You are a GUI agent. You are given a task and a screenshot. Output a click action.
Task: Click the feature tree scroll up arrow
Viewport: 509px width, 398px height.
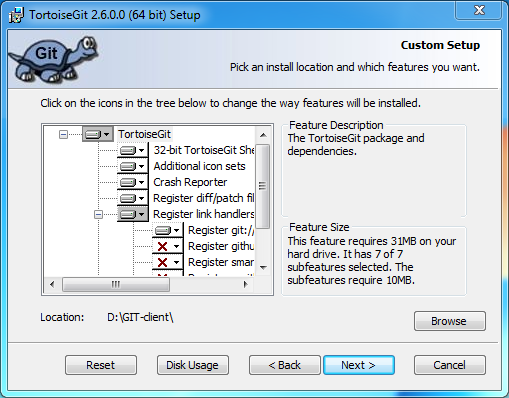point(263,135)
